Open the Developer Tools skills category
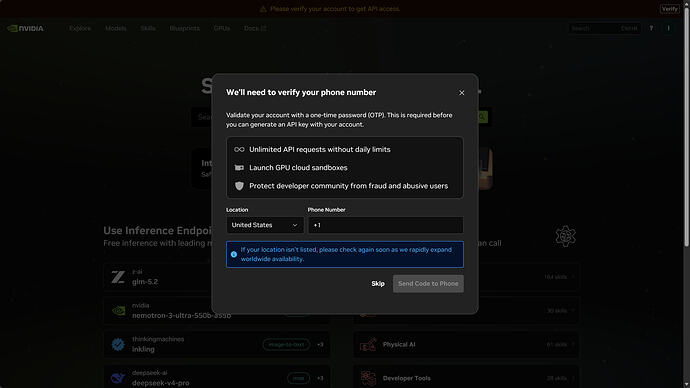Viewport: 690px width, 388px height. (x=466, y=377)
